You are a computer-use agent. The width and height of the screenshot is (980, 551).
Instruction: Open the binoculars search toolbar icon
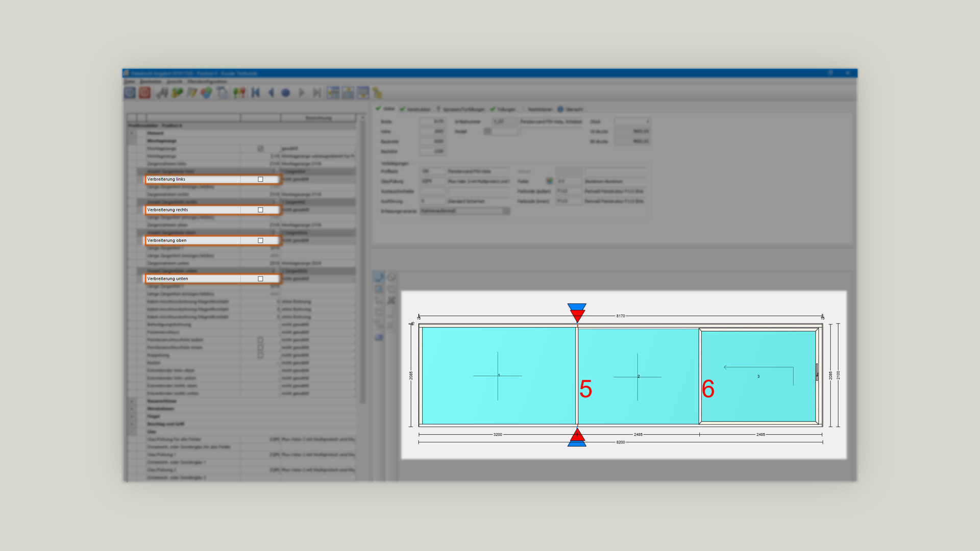[x=162, y=92]
